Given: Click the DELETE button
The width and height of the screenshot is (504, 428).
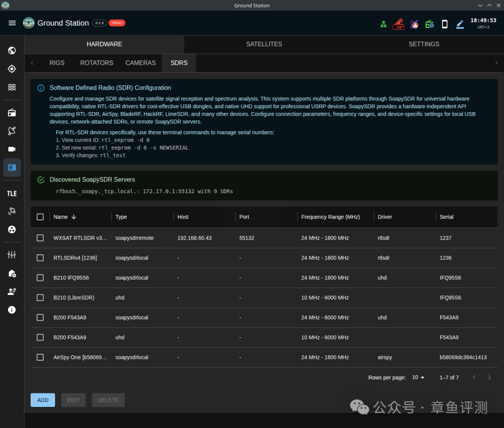Looking at the screenshot, I should [x=108, y=400].
